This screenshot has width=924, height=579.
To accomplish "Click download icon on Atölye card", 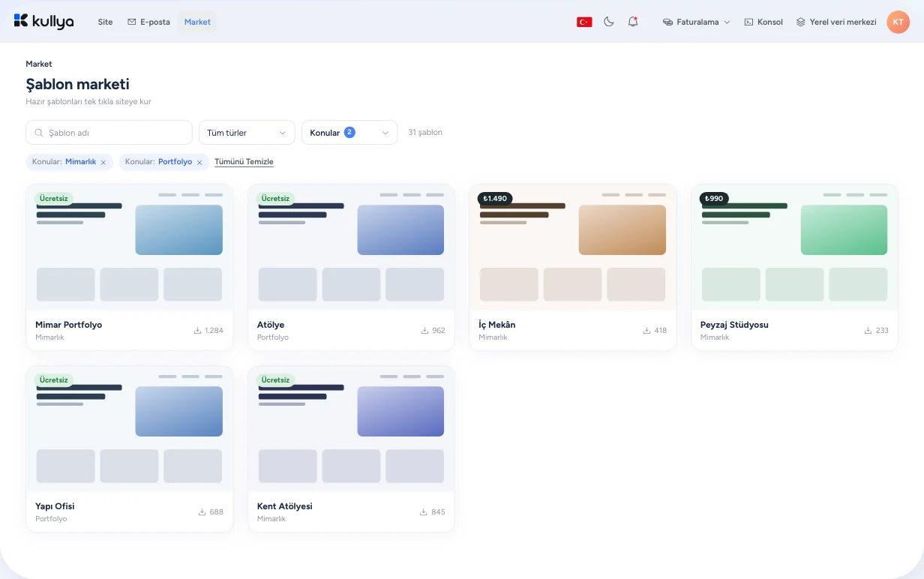I will point(424,330).
